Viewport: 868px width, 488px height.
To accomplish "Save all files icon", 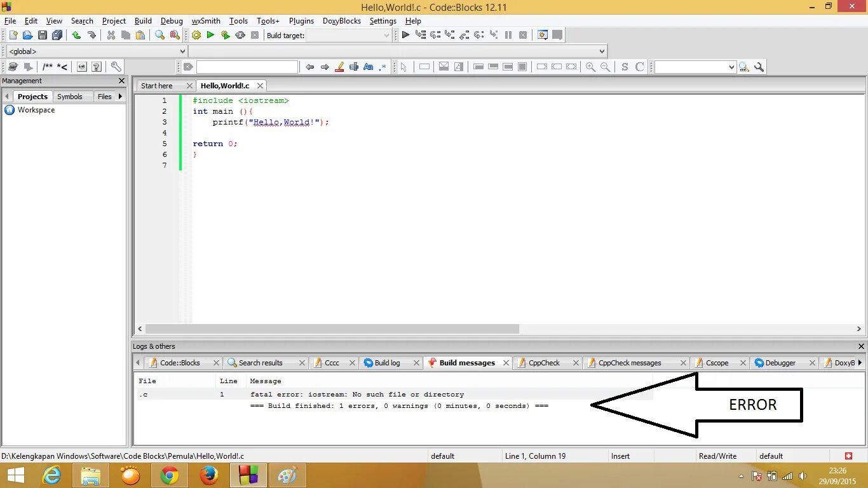I will tap(57, 36).
